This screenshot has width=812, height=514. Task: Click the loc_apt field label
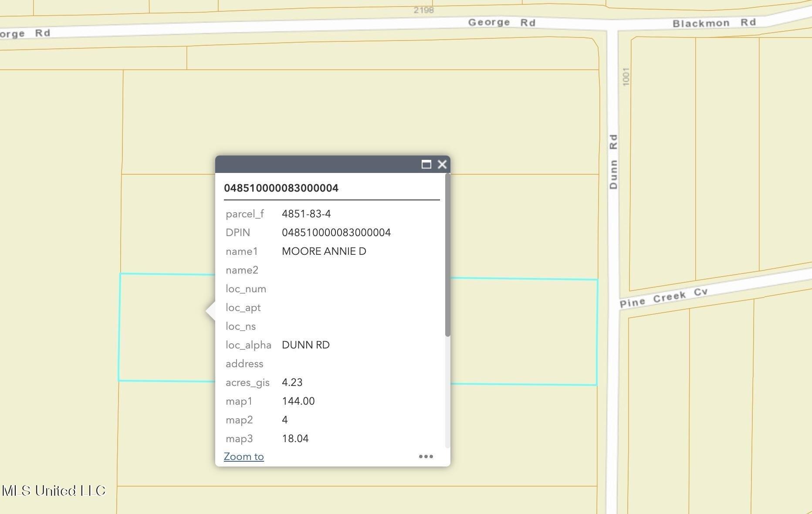243,308
